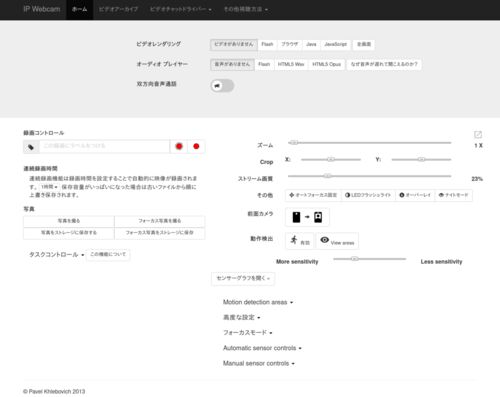Click the eye icon View areas button
This screenshot has width=500, height=397.
tap(337, 241)
